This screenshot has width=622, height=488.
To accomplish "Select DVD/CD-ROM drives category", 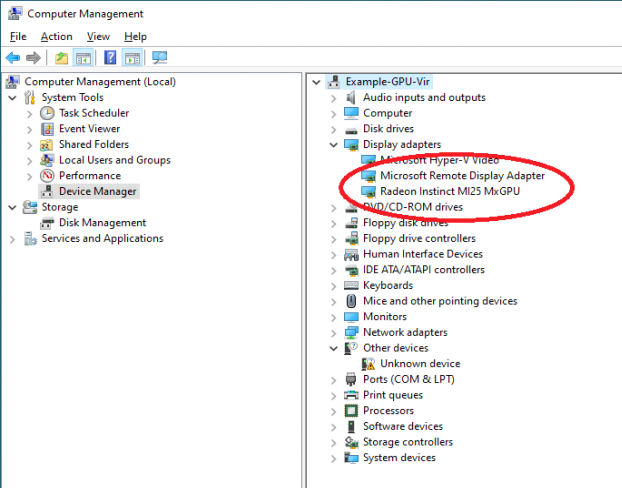I will [x=413, y=207].
